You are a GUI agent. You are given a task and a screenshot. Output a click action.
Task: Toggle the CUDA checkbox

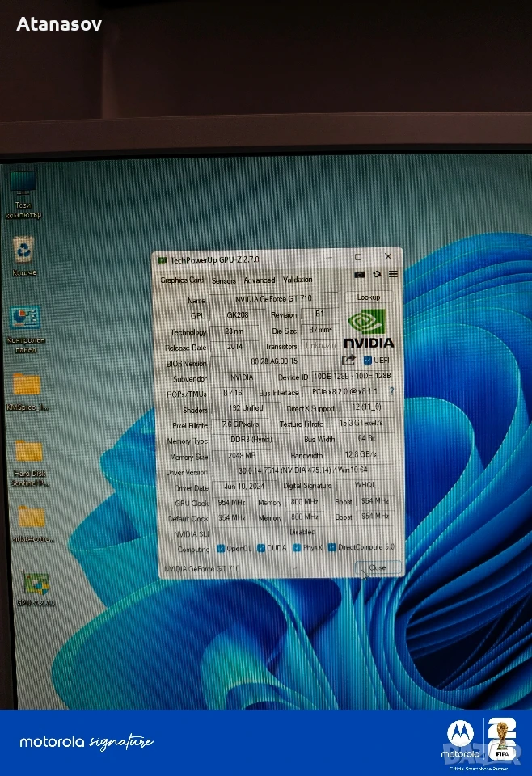tap(261, 548)
